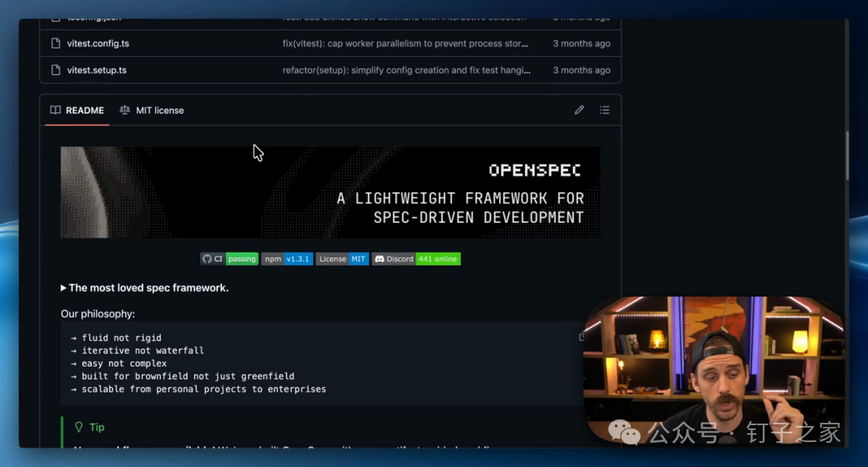Open the Discord 441 online badge

416,259
